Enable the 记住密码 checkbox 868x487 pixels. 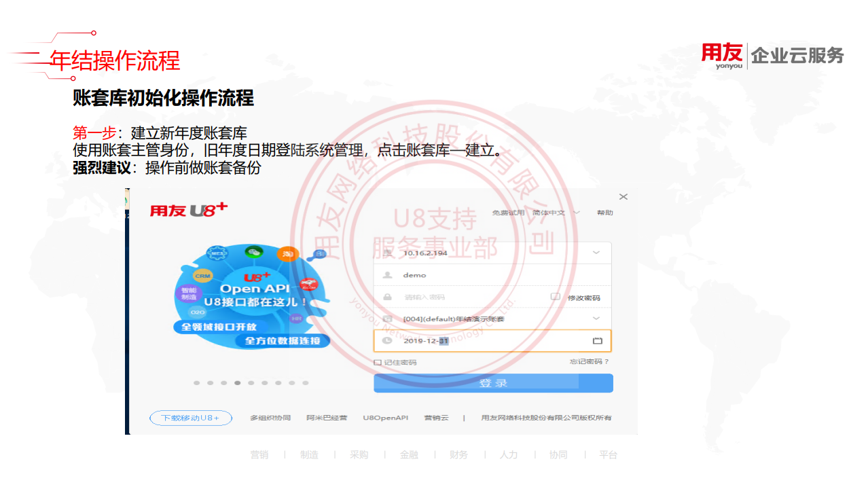[x=378, y=363]
